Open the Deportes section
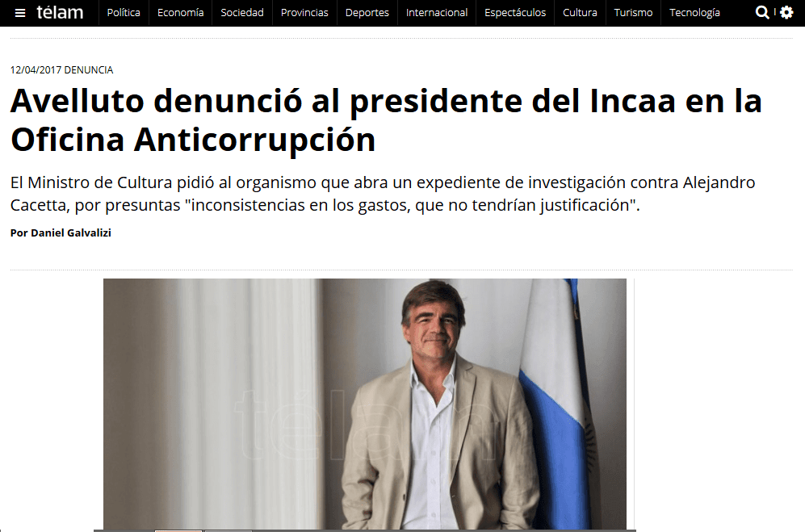This screenshot has width=805, height=532. (367, 12)
